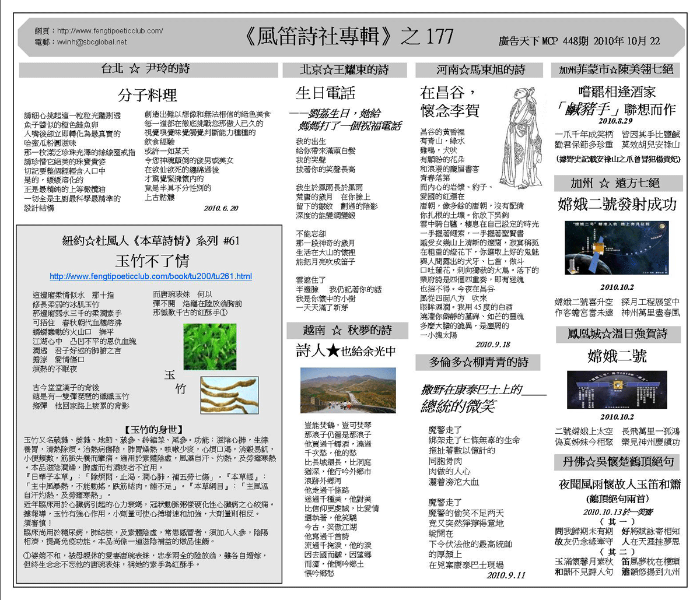Select the 多倫多☆柳青青的詩 header bar
The image size is (700, 600).
478,362
